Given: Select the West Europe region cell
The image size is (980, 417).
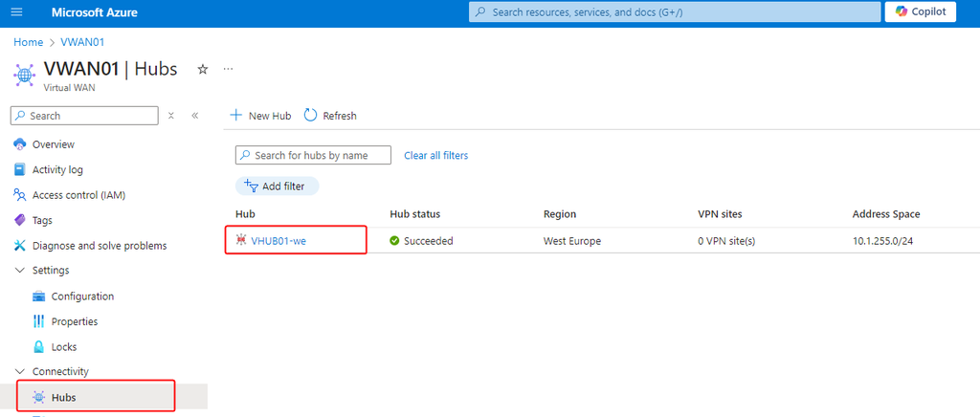Looking at the screenshot, I should [x=572, y=241].
